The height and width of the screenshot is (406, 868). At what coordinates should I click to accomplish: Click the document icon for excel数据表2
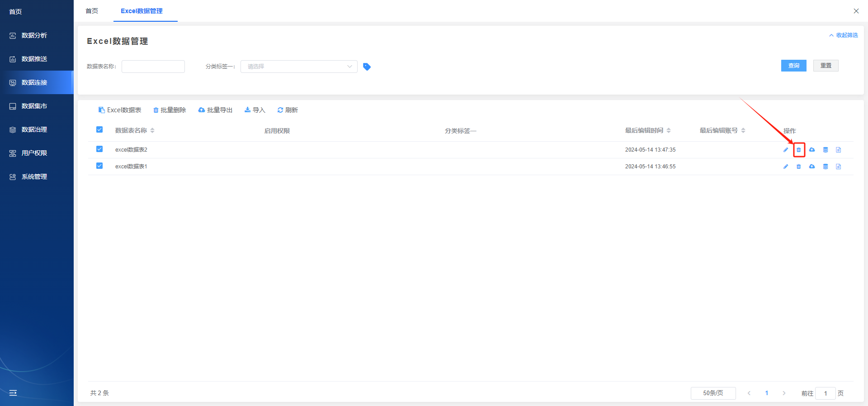(x=839, y=150)
